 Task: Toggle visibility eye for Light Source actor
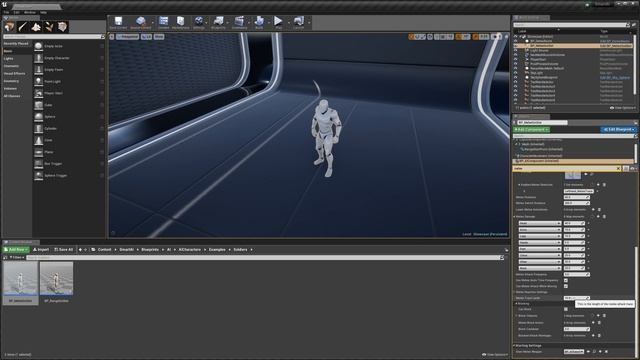(516, 50)
